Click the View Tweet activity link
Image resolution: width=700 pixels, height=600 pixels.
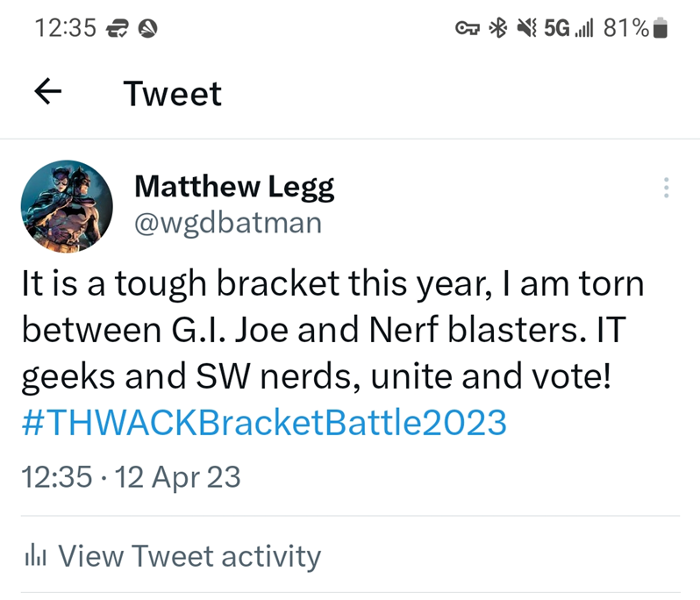click(189, 556)
